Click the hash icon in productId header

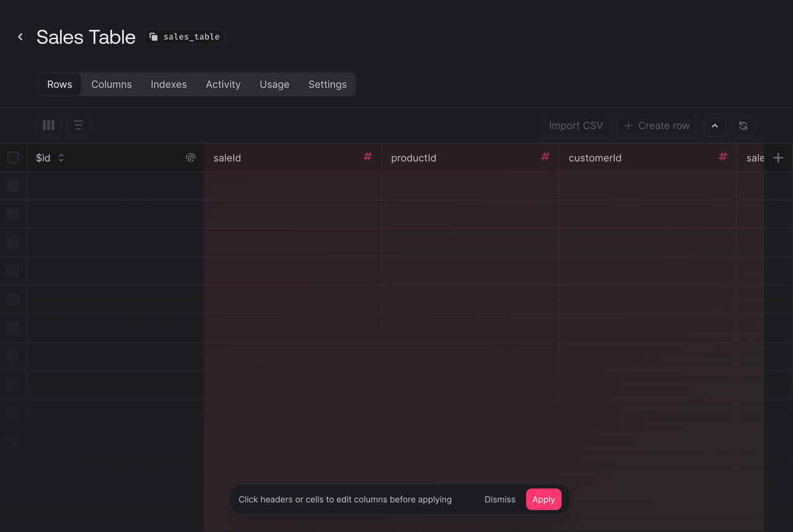point(545,157)
